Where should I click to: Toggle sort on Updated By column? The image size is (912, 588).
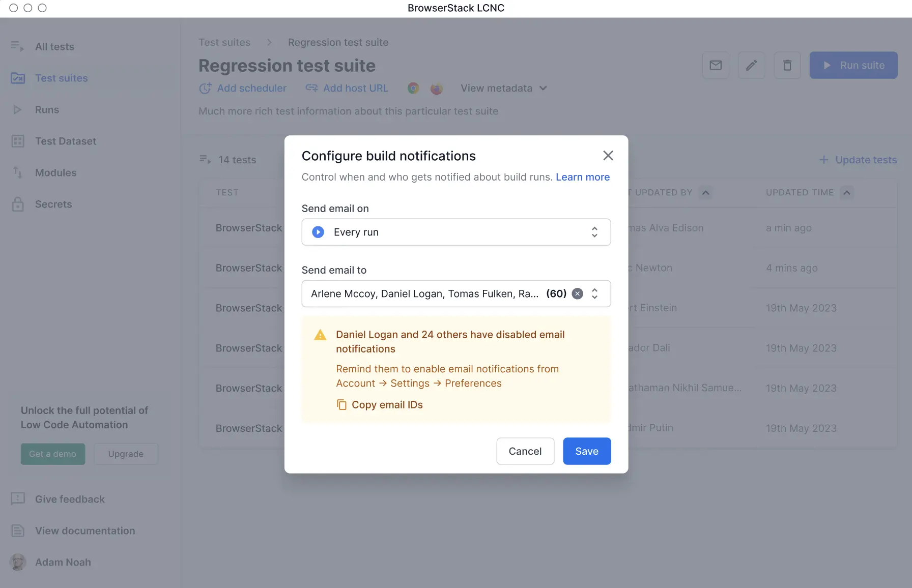tap(705, 193)
